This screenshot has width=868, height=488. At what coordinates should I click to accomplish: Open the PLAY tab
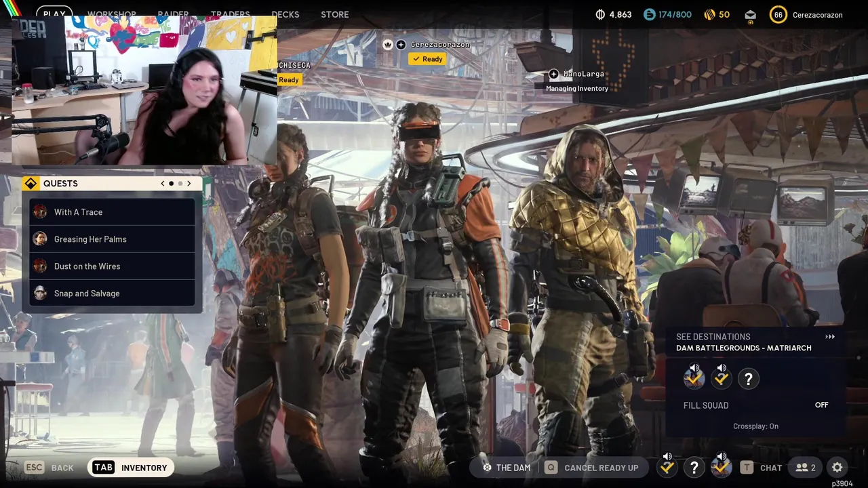pos(54,14)
